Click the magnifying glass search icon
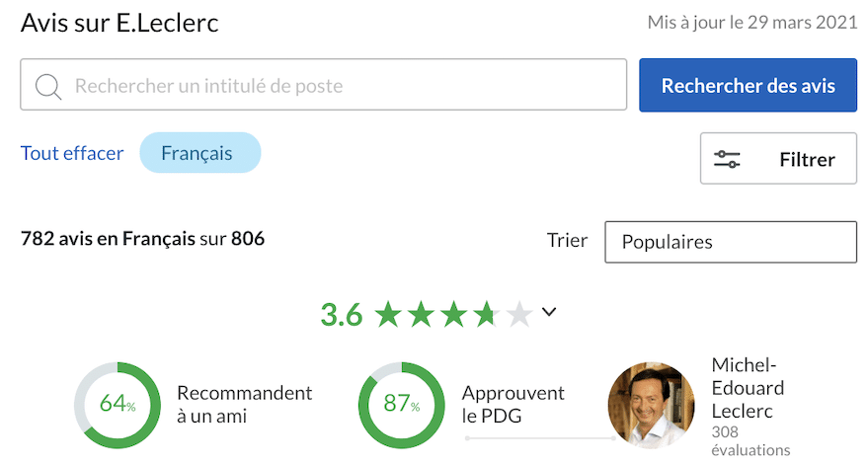Viewport: 868px width, 464px height. [48, 86]
